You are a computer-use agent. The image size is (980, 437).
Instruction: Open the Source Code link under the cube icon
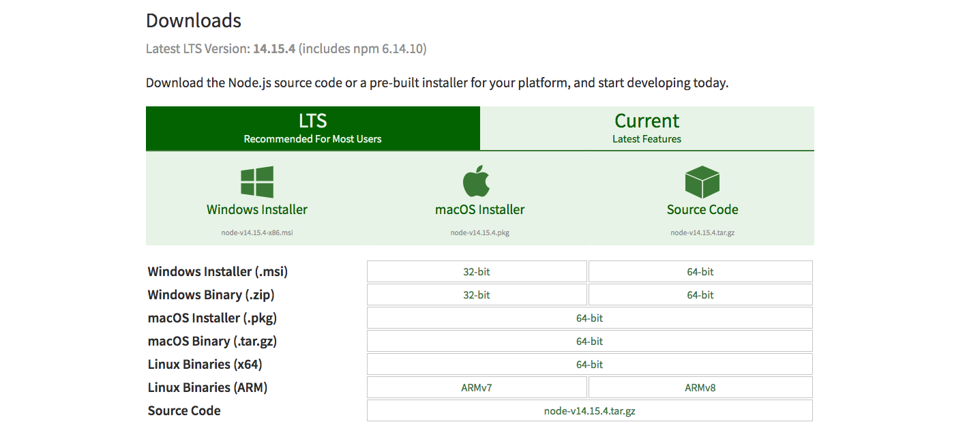[x=702, y=209]
